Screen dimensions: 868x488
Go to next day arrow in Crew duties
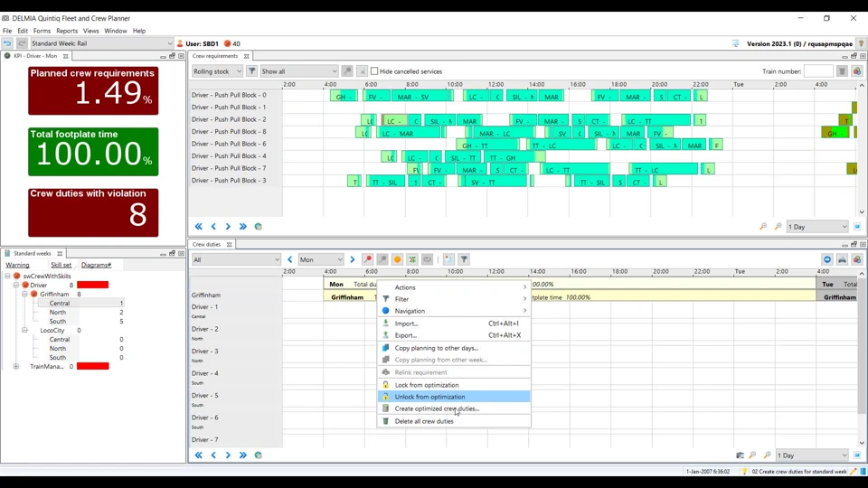click(x=352, y=259)
